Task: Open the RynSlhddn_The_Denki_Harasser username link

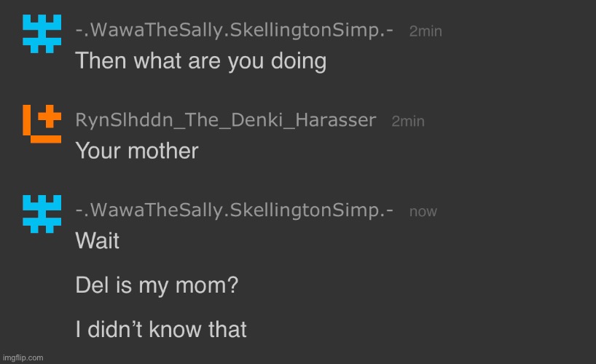Action: click(226, 120)
